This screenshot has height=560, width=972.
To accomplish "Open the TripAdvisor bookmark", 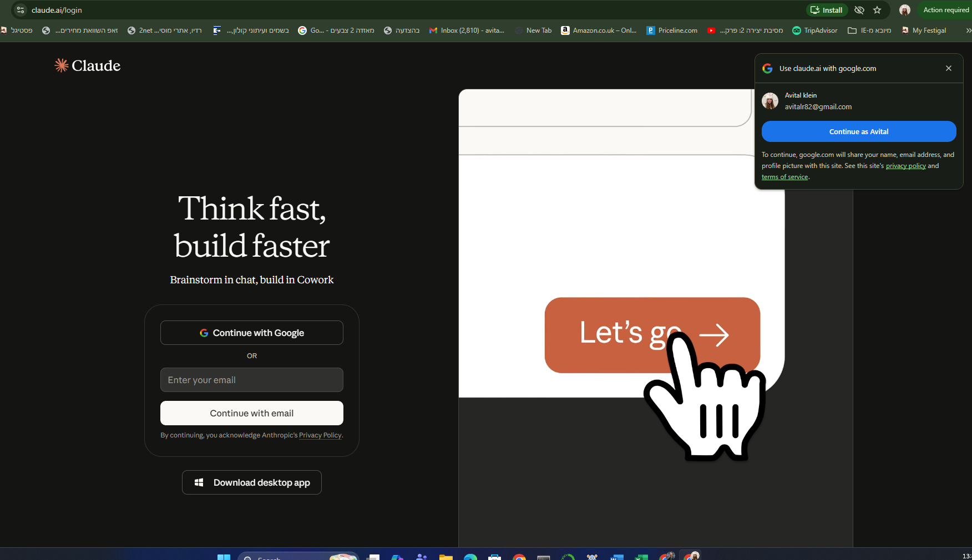I will [815, 30].
